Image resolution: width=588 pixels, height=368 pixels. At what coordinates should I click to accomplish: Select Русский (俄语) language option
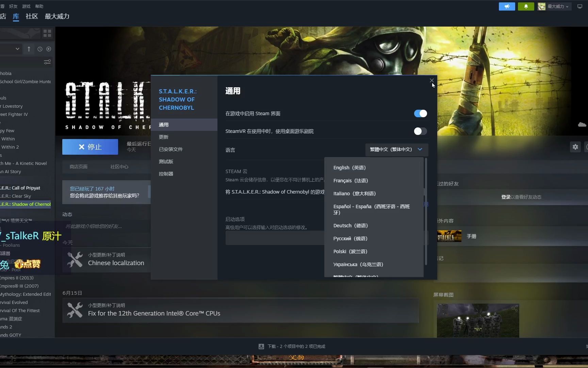(373, 239)
